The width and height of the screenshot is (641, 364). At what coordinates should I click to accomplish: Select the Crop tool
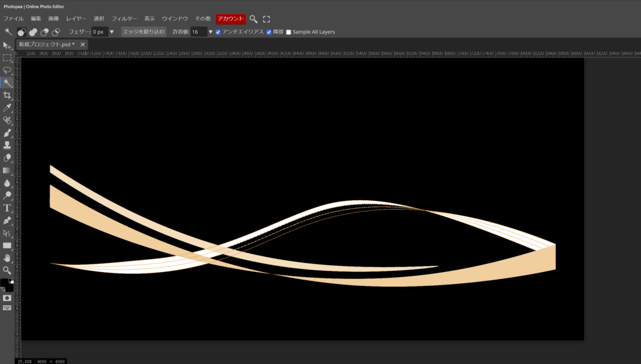click(7, 95)
